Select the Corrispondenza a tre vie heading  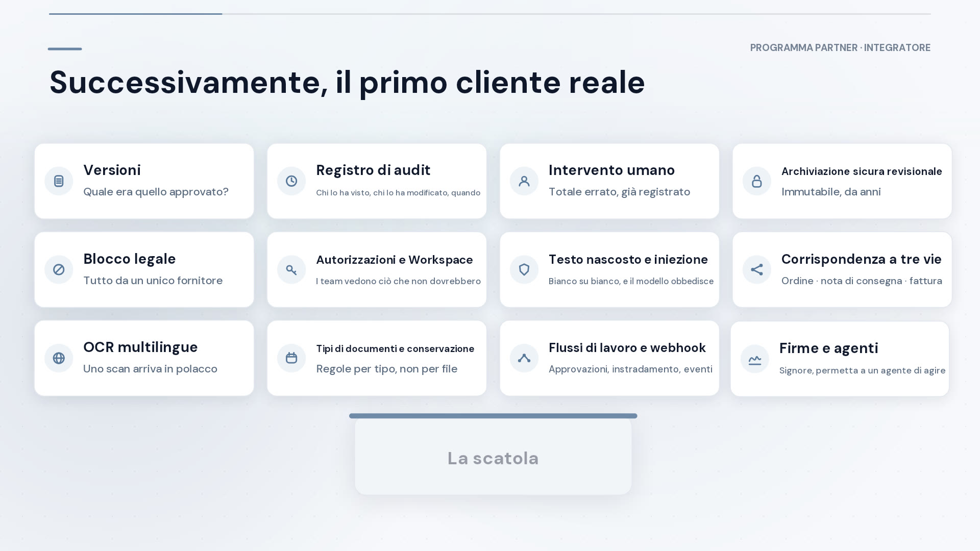click(x=862, y=259)
